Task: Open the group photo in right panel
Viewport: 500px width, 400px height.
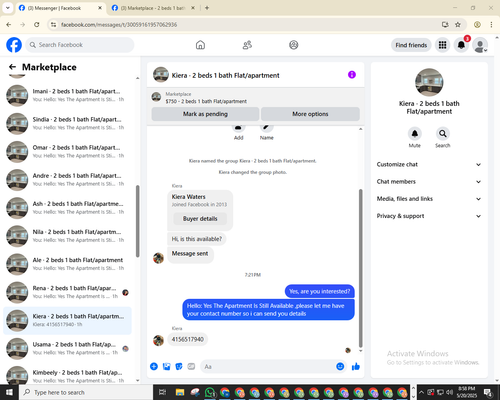Action: click(x=429, y=82)
